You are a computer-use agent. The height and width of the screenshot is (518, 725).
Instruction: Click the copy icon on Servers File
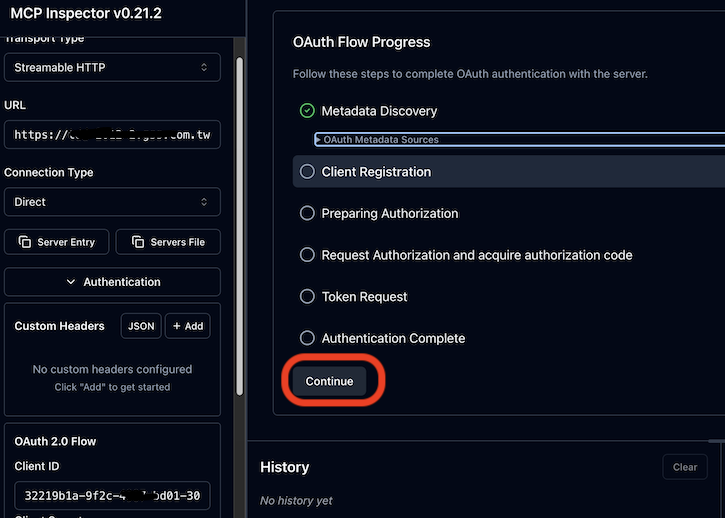pyautogui.click(x=138, y=242)
